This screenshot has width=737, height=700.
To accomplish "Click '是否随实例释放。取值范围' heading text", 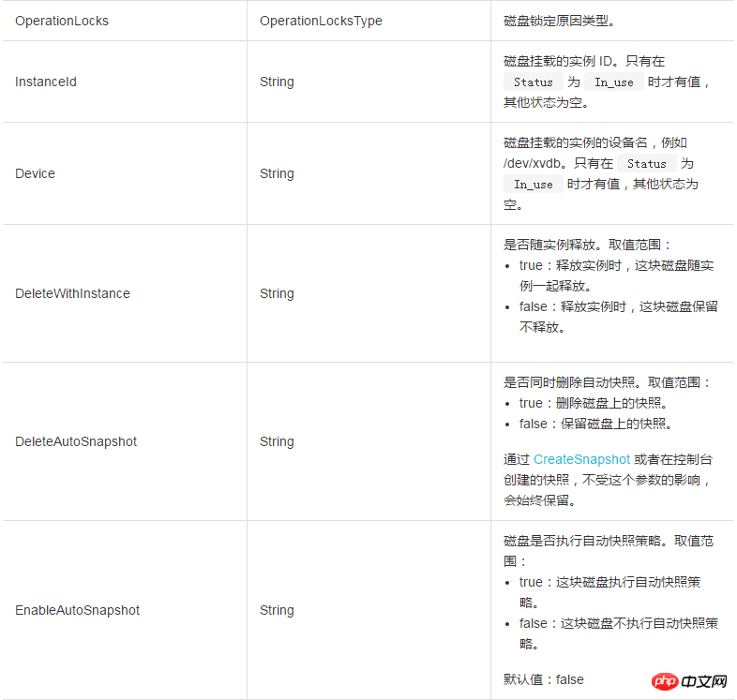I will (x=586, y=245).
